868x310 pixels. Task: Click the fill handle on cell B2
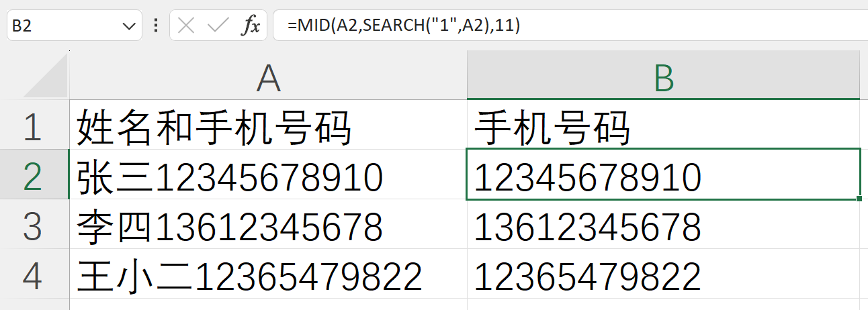(859, 199)
